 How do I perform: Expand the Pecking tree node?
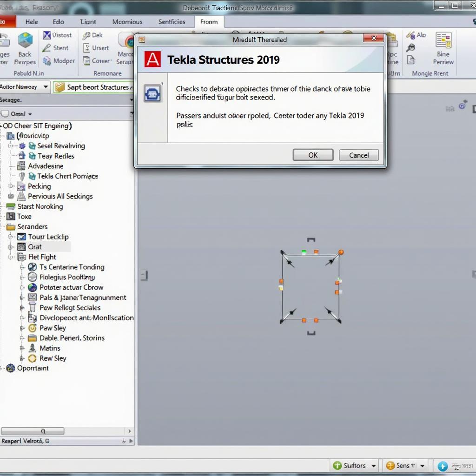[x=11, y=186]
